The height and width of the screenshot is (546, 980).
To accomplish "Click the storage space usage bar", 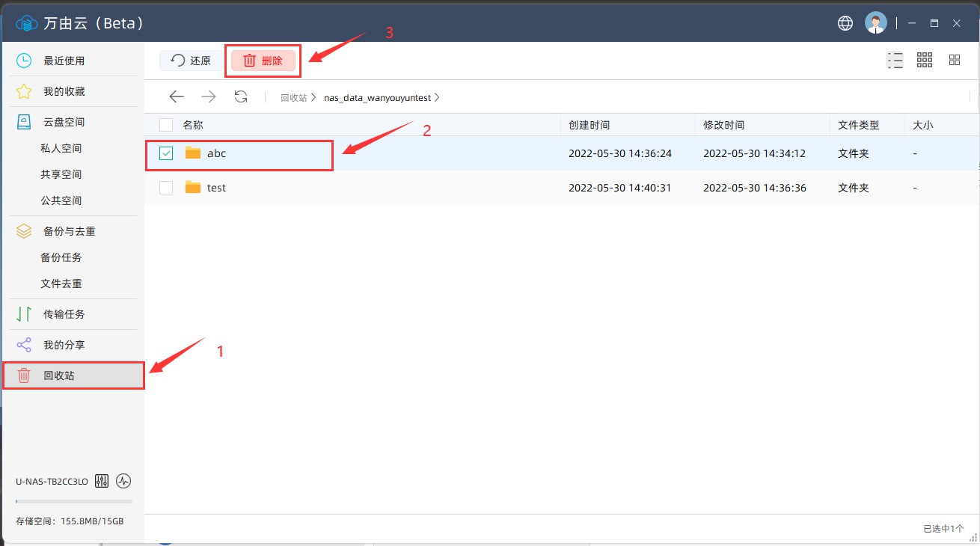I will [73, 501].
